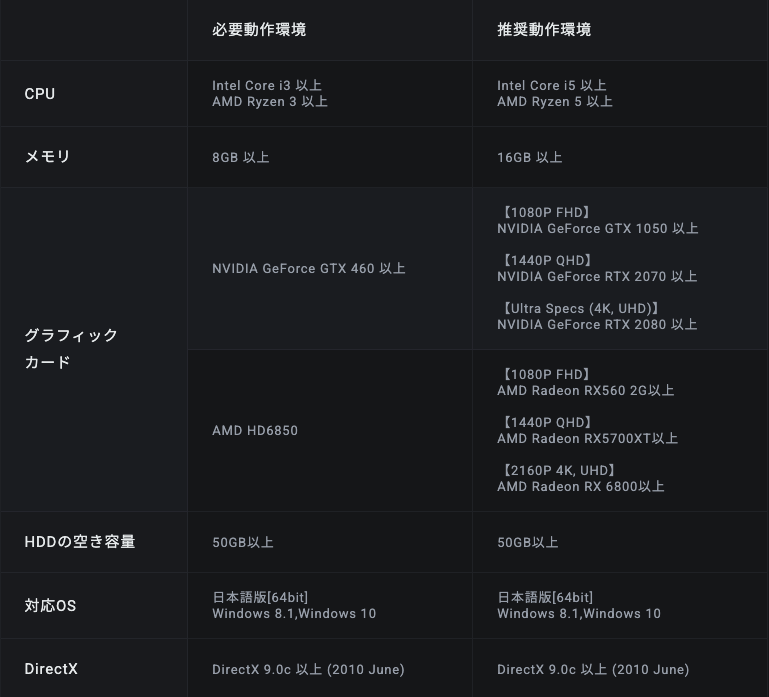This screenshot has width=769, height=697.
Task: Click Windows 8.1,Windows 10 in recommended column
Action: [x=579, y=614]
